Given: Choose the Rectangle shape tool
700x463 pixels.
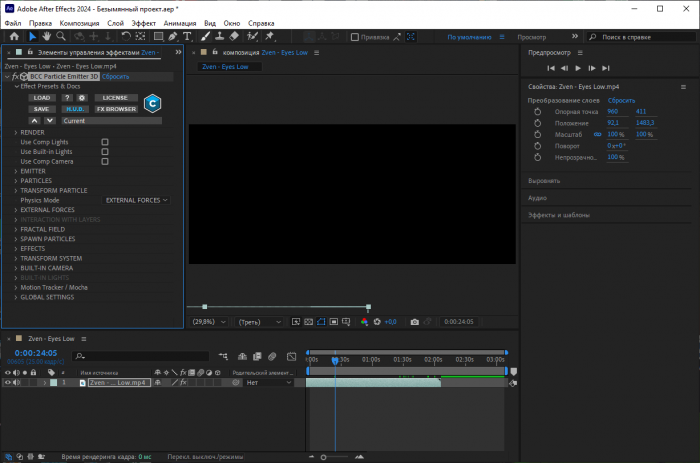Looking at the screenshot, I should pyautogui.click(x=158, y=36).
